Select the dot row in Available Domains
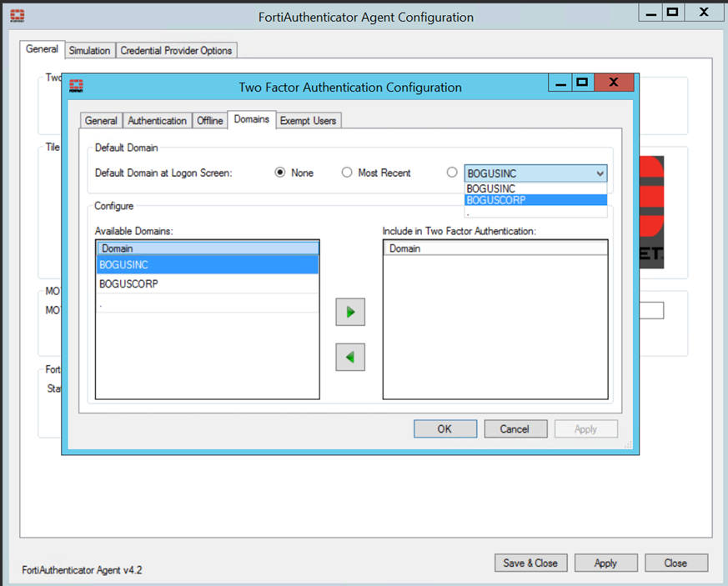The width and height of the screenshot is (728, 586). [x=208, y=303]
